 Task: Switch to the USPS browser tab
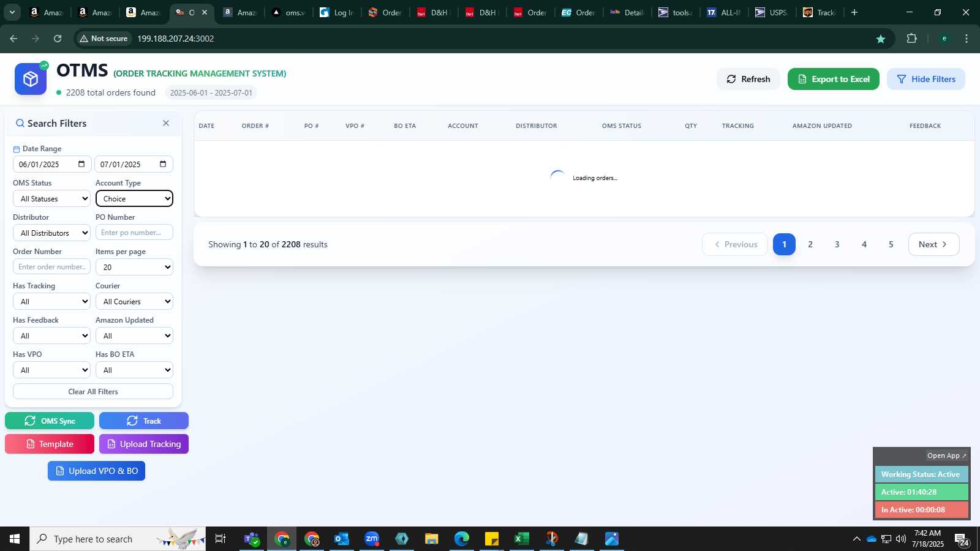(x=771, y=12)
